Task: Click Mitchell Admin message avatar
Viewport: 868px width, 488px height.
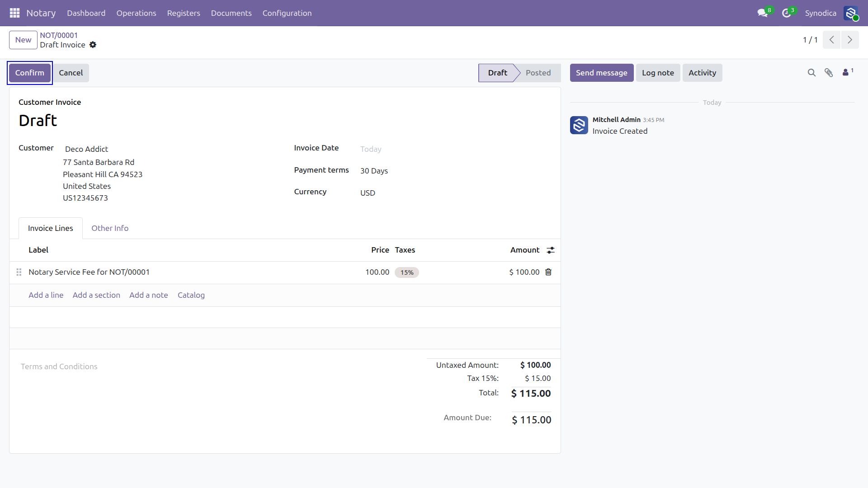Action: click(579, 125)
